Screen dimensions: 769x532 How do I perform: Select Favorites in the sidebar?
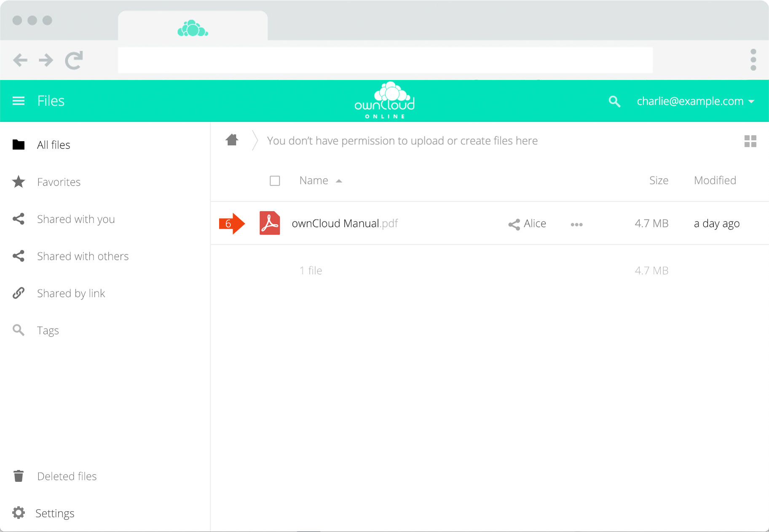(x=59, y=182)
